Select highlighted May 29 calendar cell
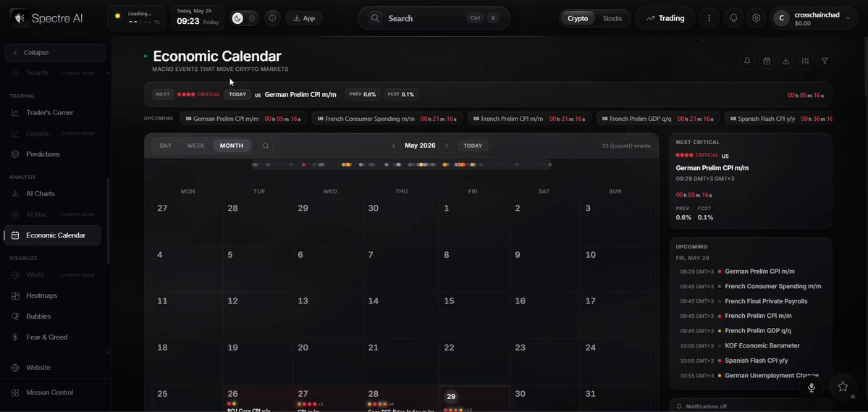The image size is (868, 412). 474,399
